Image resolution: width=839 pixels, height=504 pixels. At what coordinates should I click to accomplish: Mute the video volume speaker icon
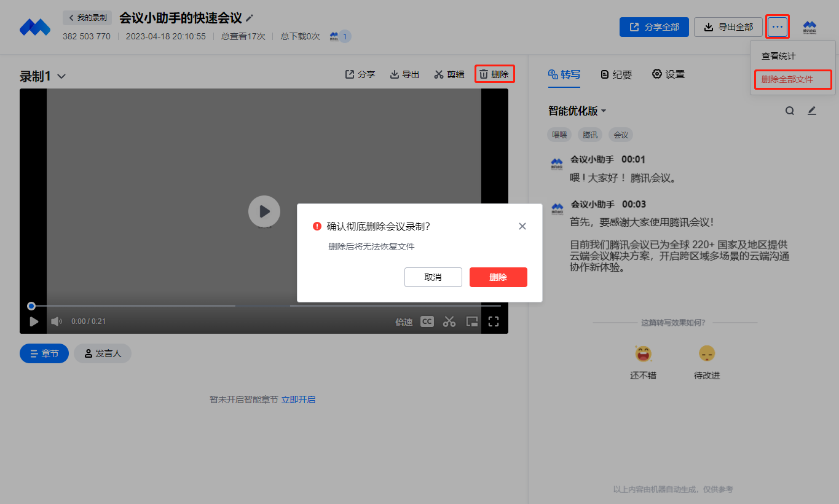tap(57, 321)
